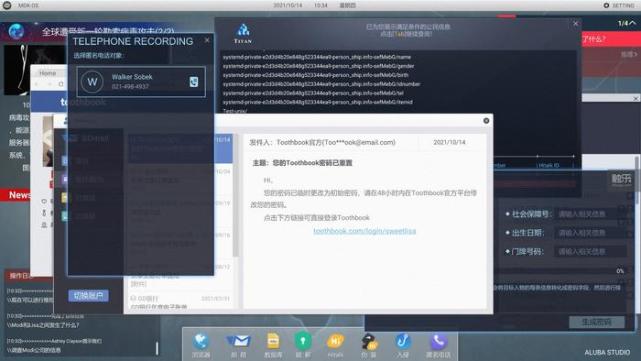This screenshot has width=641, height=361.
Task: Close the Telephone Recording window
Action: tap(207, 40)
